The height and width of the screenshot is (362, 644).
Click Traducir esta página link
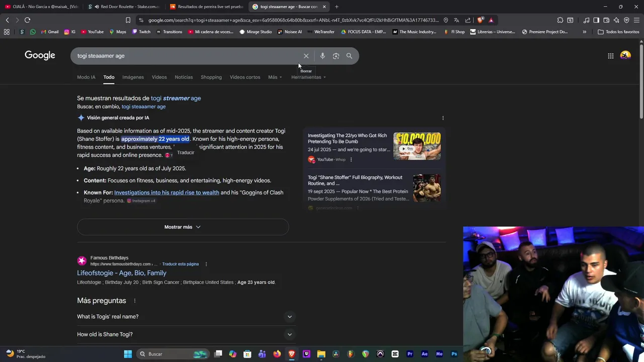pyautogui.click(x=180, y=264)
